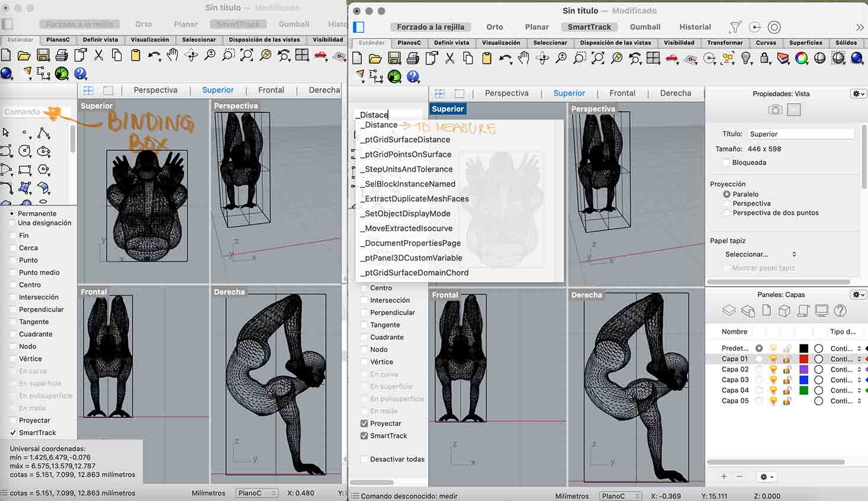The image size is (868, 501).
Task: Click blue Help question icon in right window
Action: click(x=413, y=76)
